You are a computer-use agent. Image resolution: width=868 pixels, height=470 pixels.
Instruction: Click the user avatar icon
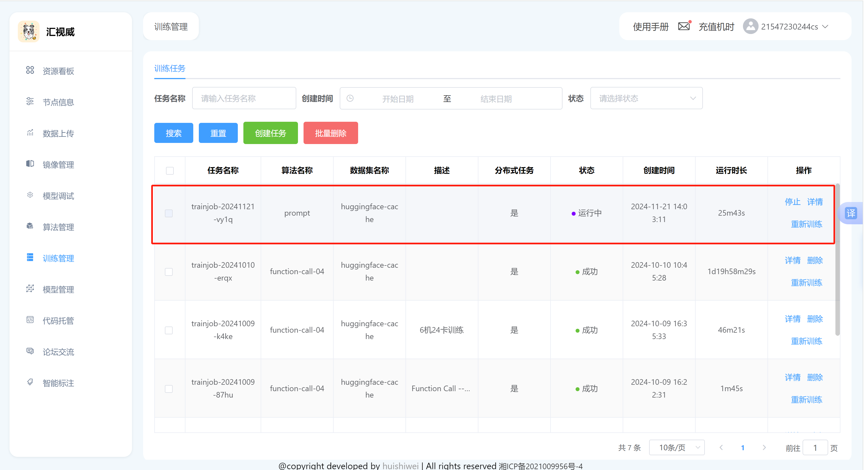coord(751,26)
